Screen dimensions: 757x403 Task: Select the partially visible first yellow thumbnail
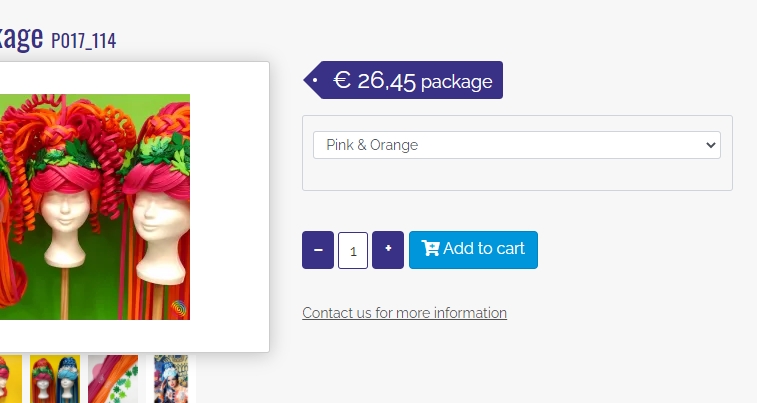coord(10,379)
